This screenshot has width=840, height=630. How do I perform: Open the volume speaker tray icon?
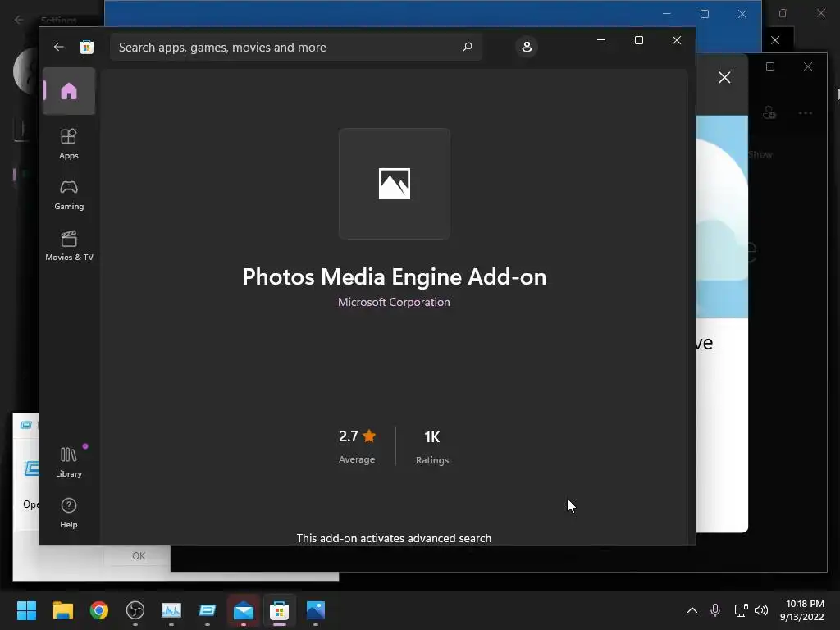760,610
